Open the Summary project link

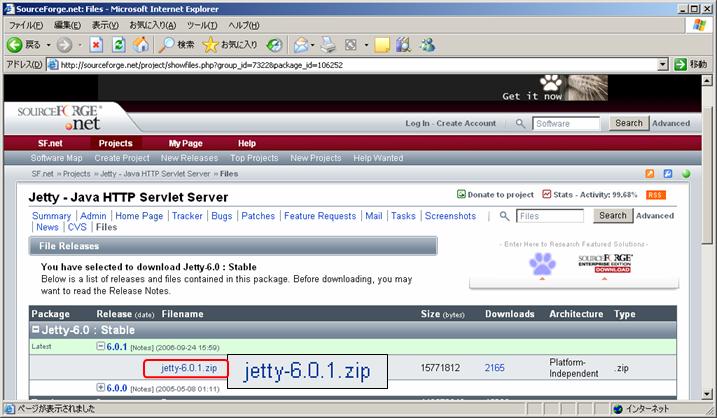(x=51, y=216)
